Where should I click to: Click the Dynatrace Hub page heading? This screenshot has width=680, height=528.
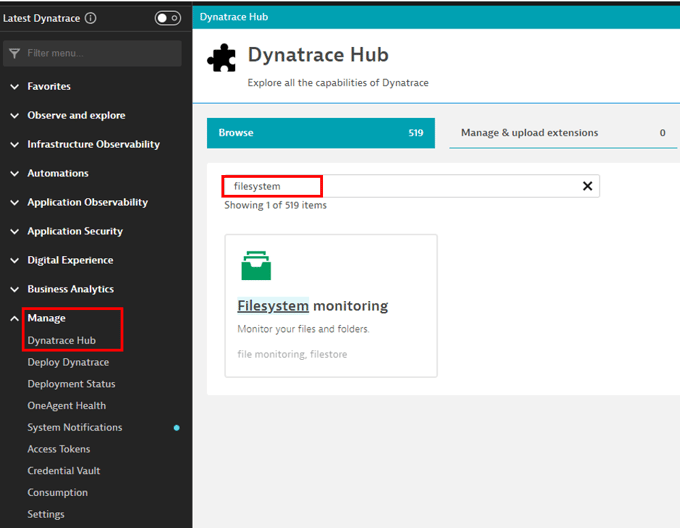[318, 55]
